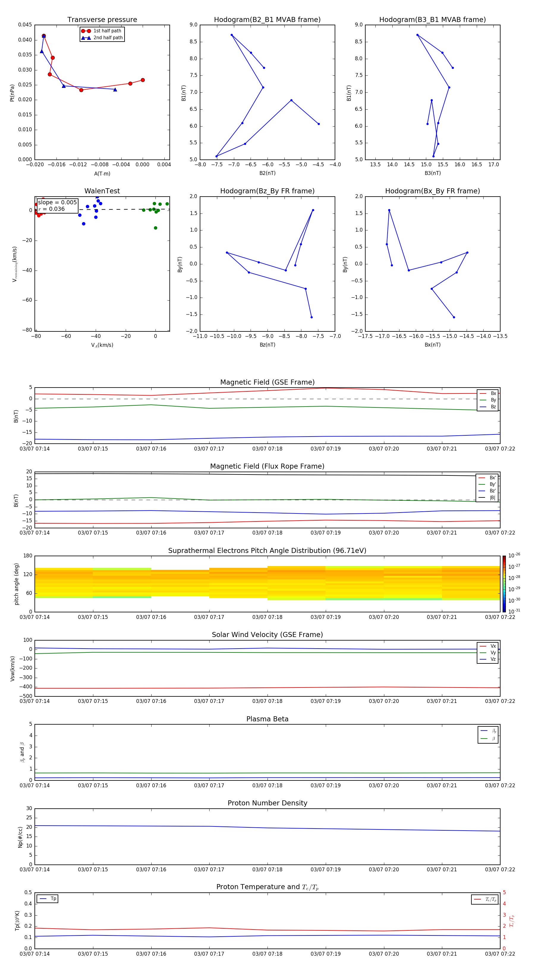535x980 pixels.
Task: Click the "Plasma Beta" plot title
Action: [x=267, y=719]
